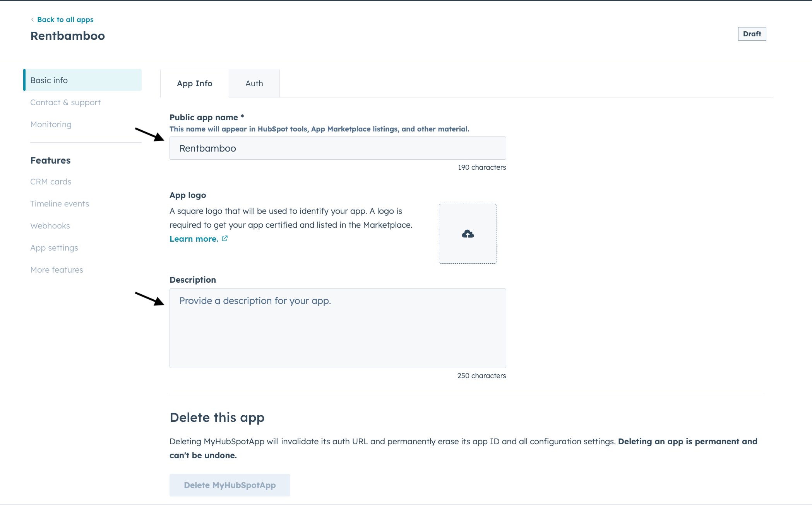Click Delete MyHubSpotApp button
The height and width of the screenshot is (505, 812).
point(230,485)
